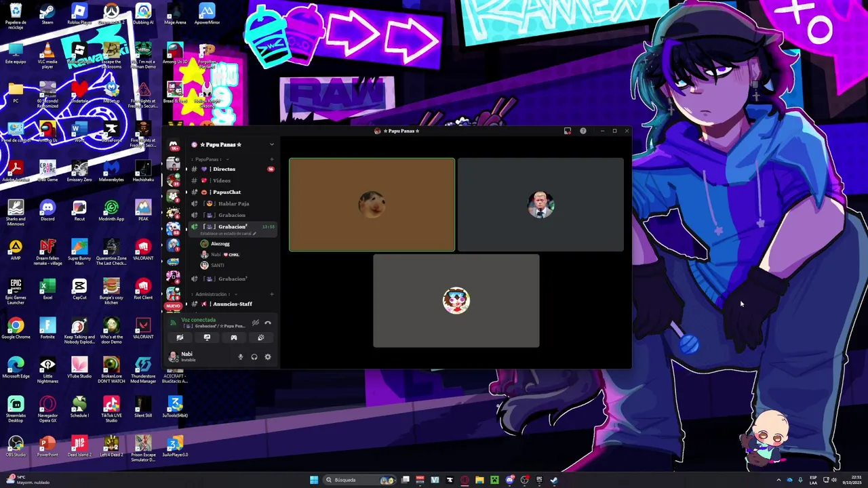Image resolution: width=868 pixels, height=488 pixels.
Task: Click the NUEVO unread servers pill
Action: 174,306
